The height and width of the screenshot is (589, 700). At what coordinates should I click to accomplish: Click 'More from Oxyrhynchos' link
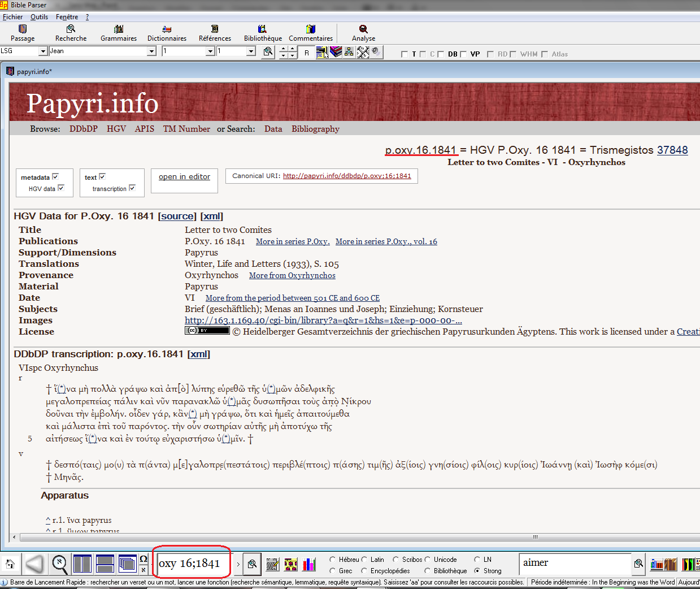click(x=292, y=275)
